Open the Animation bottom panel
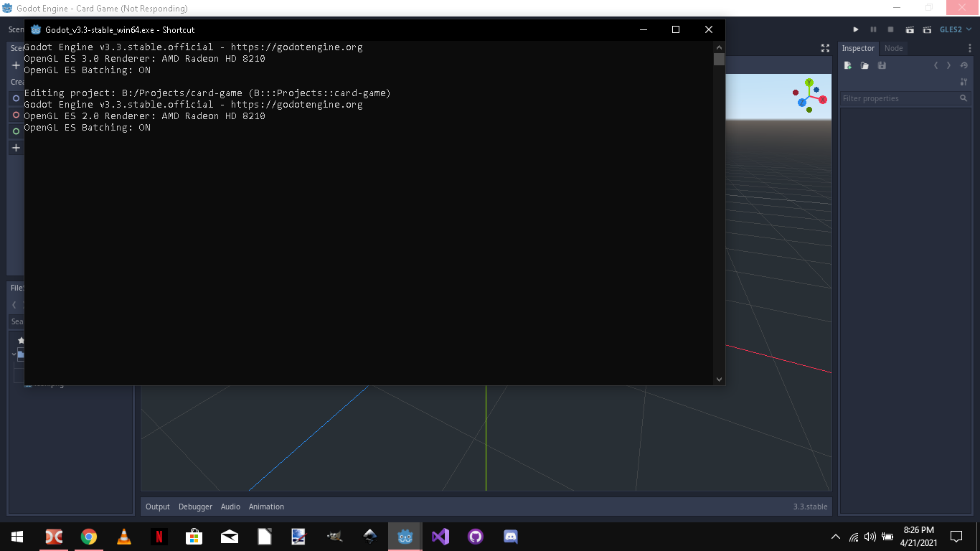 (266, 507)
